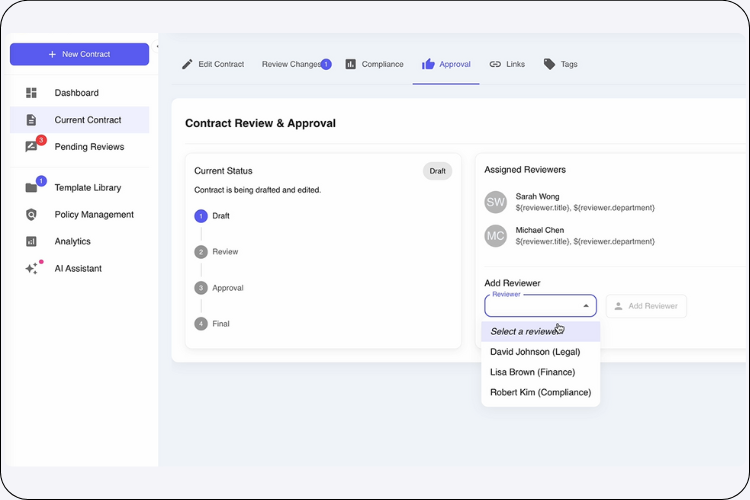
Task: Expand the Reviewer dropdown arrow
Action: [586, 306]
